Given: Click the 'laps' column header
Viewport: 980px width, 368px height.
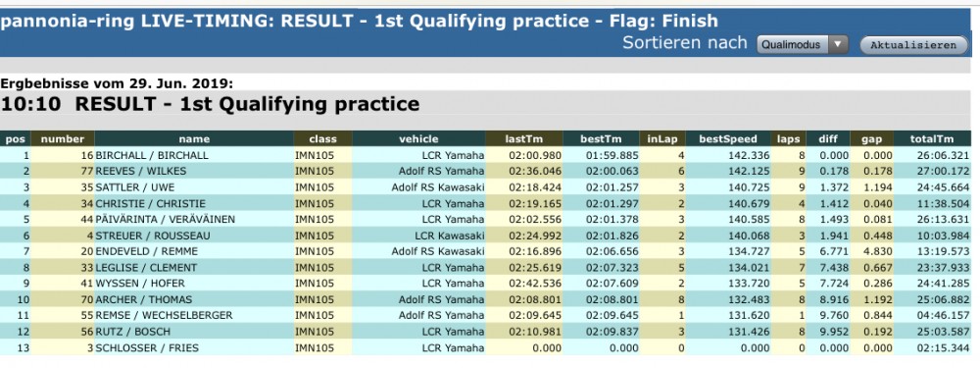Looking at the screenshot, I should (x=788, y=139).
